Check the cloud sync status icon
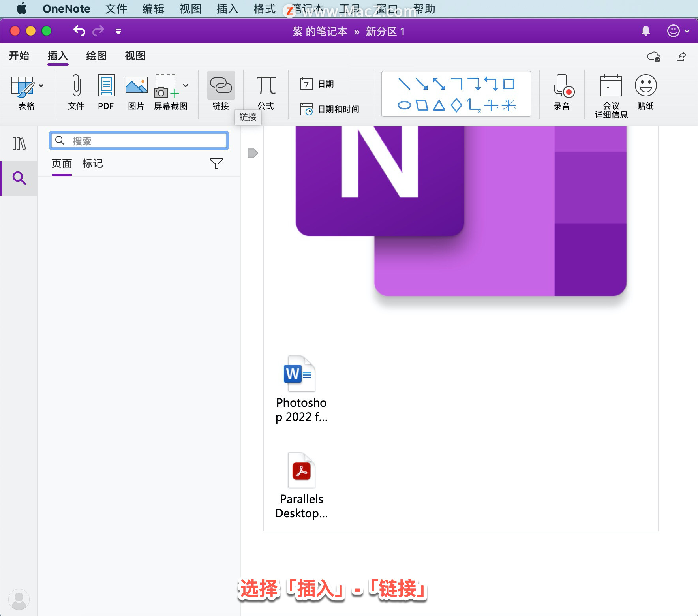Screen dimensions: 698x616 point(654,56)
